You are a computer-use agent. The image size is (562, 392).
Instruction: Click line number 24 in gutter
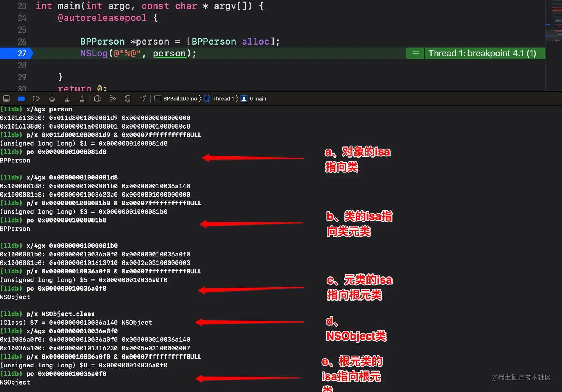tap(22, 18)
